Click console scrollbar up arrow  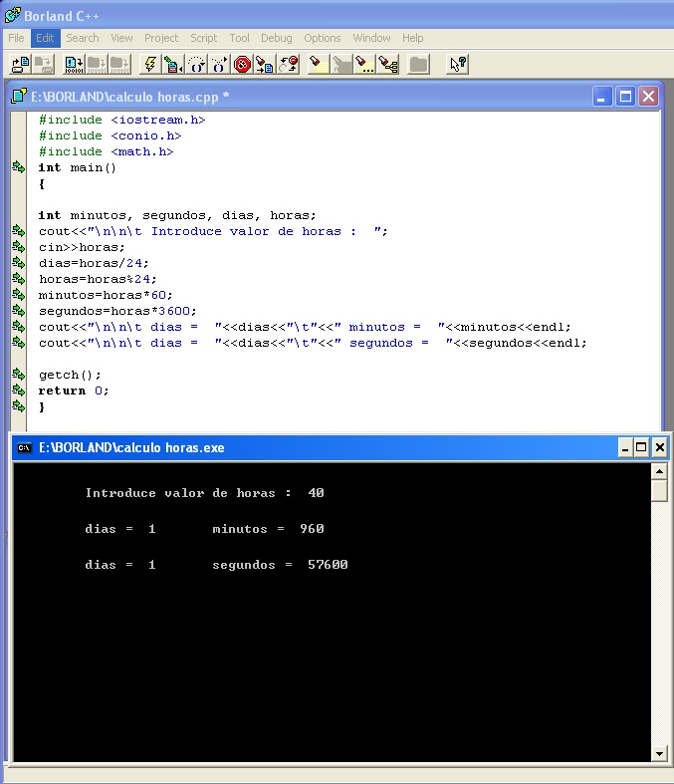tap(659, 471)
